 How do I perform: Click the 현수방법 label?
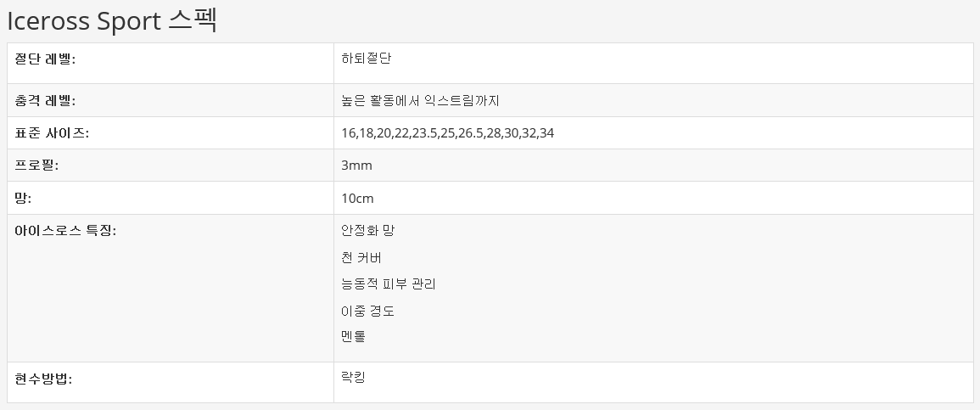tap(43, 379)
